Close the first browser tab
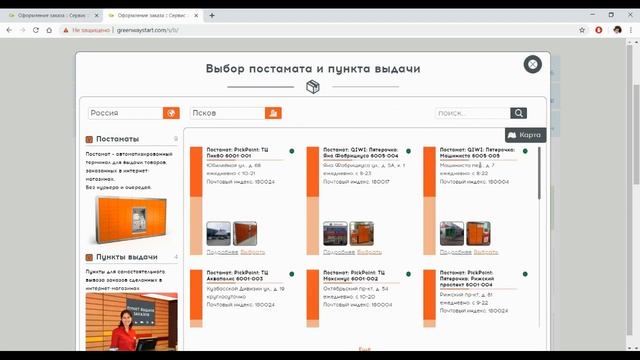Screen dimensions: 640x360 [x=97, y=16]
